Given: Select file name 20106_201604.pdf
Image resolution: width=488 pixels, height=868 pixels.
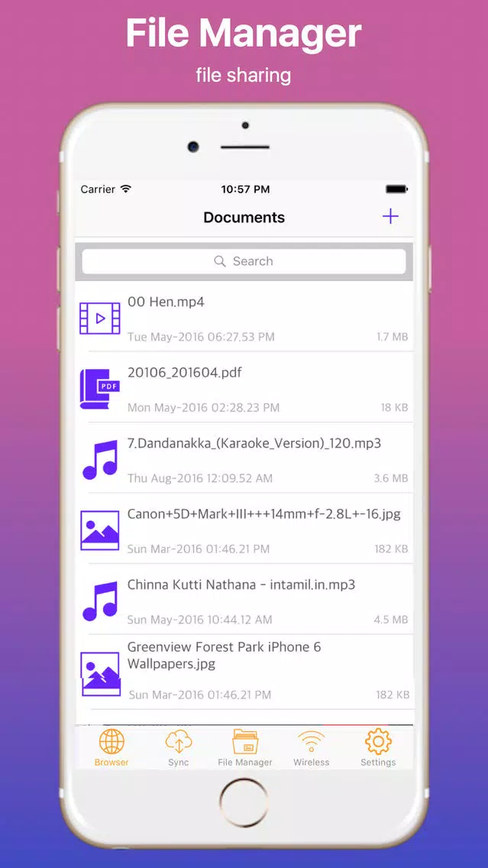Looking at the screenshot, I should [x=184, y=373].
